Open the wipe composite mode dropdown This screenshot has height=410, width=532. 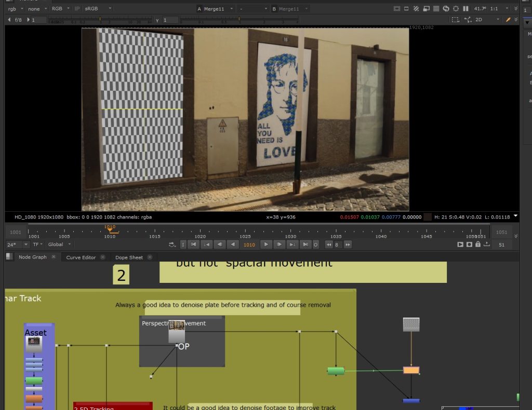[x=253, y=9]
